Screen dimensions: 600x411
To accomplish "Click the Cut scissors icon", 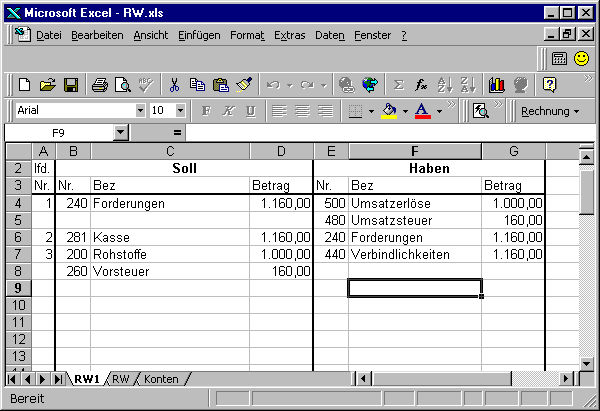I will (x=174, y=85).
